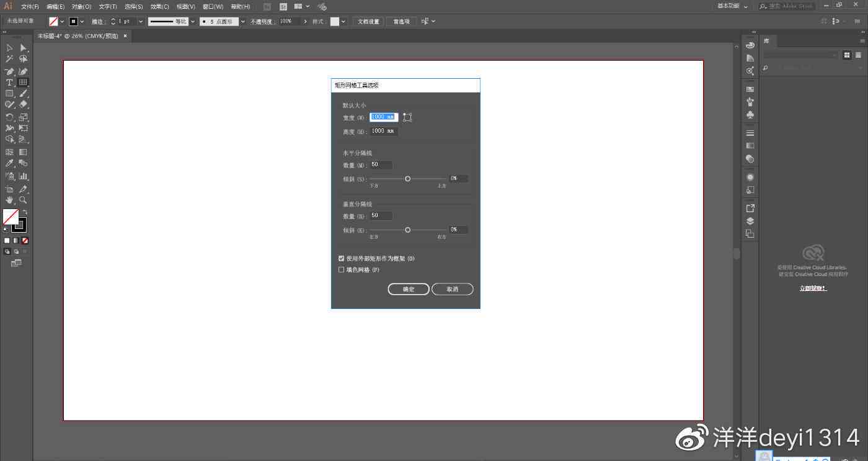Confirm dialog with 确定 button
The image size is (868, 461).
[409, 289]
